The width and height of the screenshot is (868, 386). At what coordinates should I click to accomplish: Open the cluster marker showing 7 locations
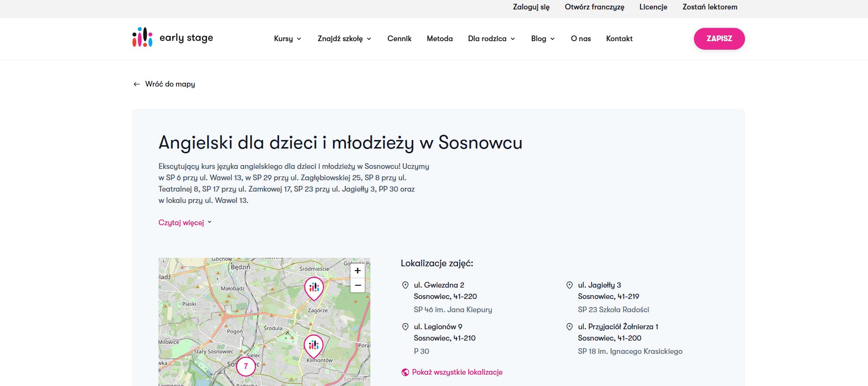coord(245,366)
